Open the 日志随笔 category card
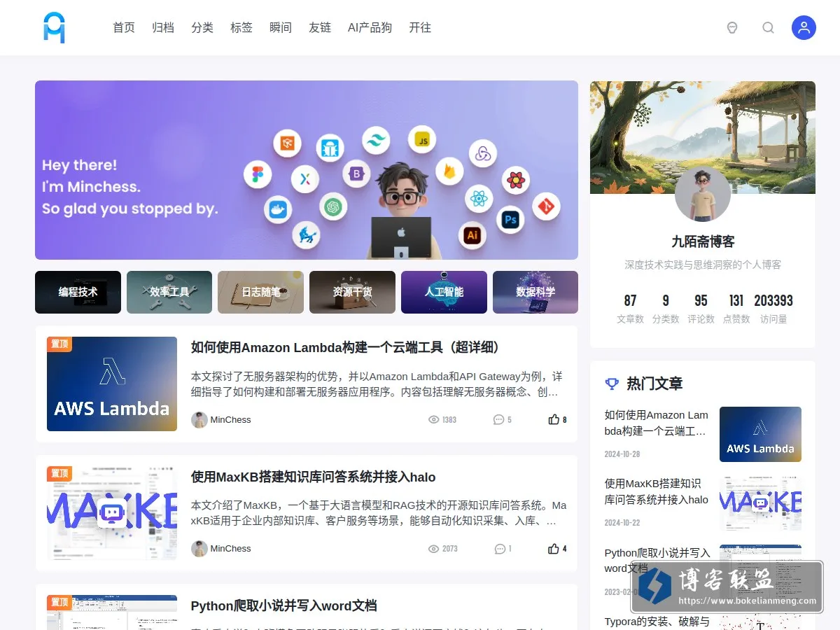 coord(260,292)
